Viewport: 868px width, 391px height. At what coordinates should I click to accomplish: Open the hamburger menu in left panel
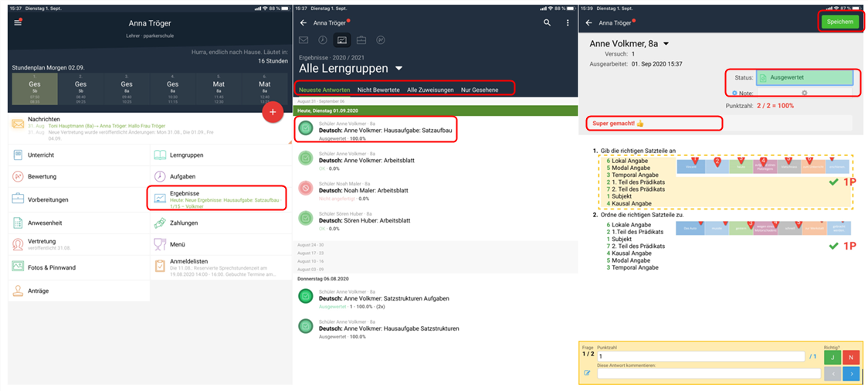[18, 22]
